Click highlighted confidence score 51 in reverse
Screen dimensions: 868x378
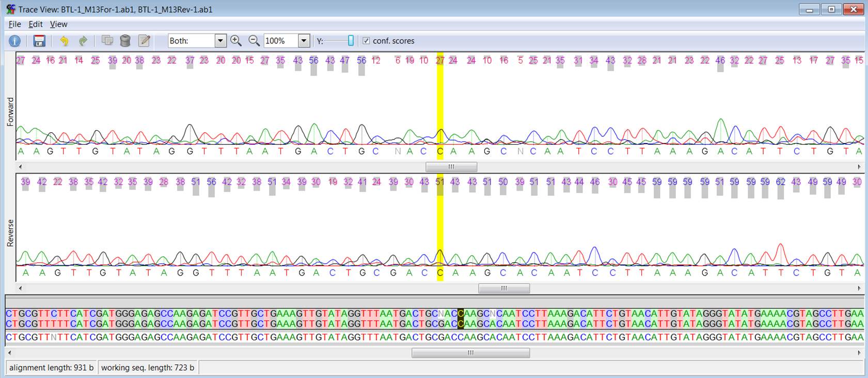[440, 182]
